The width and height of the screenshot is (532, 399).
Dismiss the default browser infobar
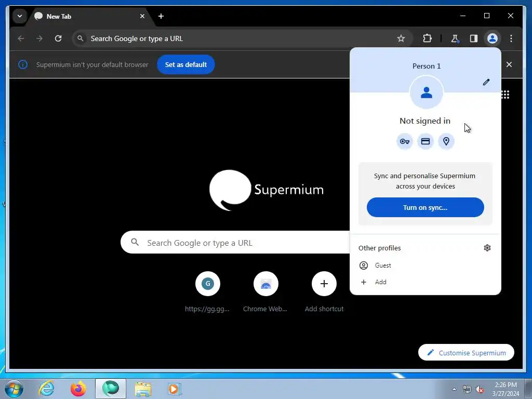tap(509, 64)
